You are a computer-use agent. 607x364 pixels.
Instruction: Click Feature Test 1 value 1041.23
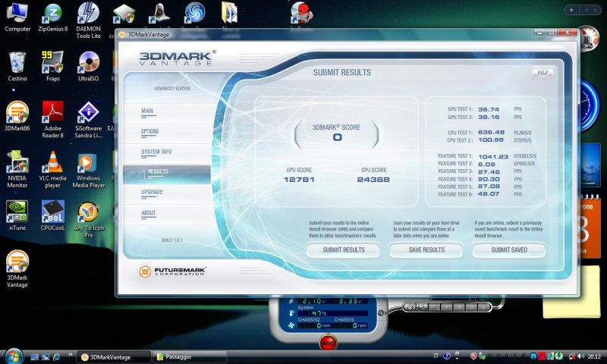pos(493,157)
